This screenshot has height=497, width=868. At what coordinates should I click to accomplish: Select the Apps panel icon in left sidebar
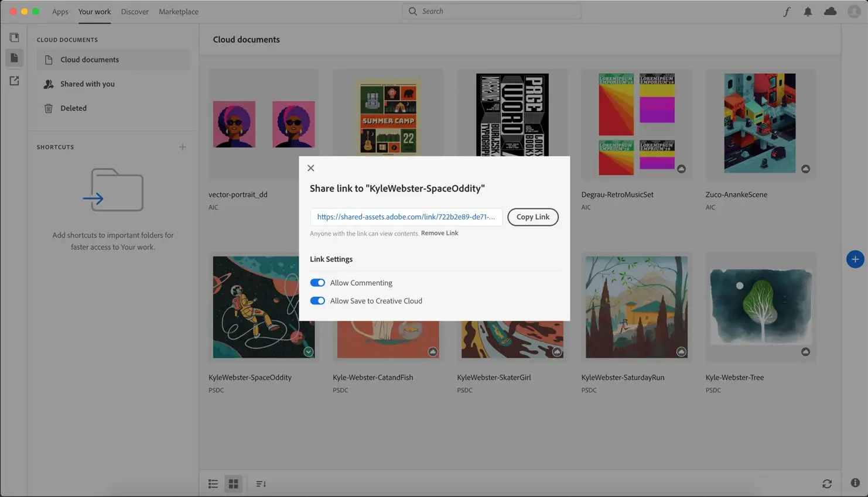(x=14, y=36)
